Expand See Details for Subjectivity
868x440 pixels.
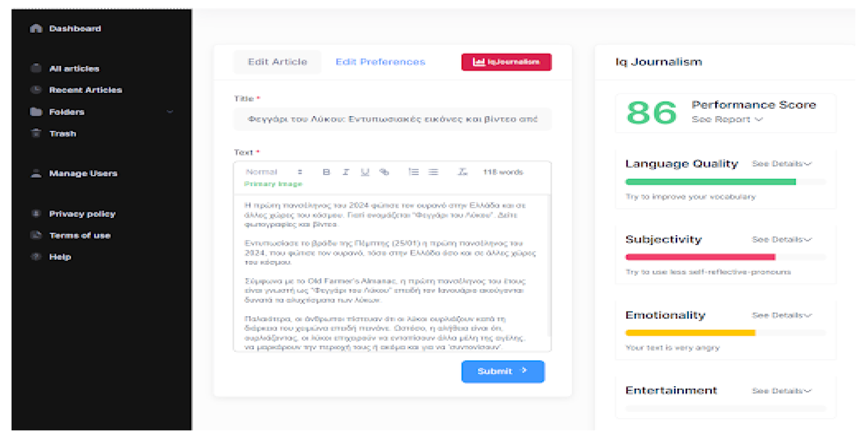[x=782, y=239]
